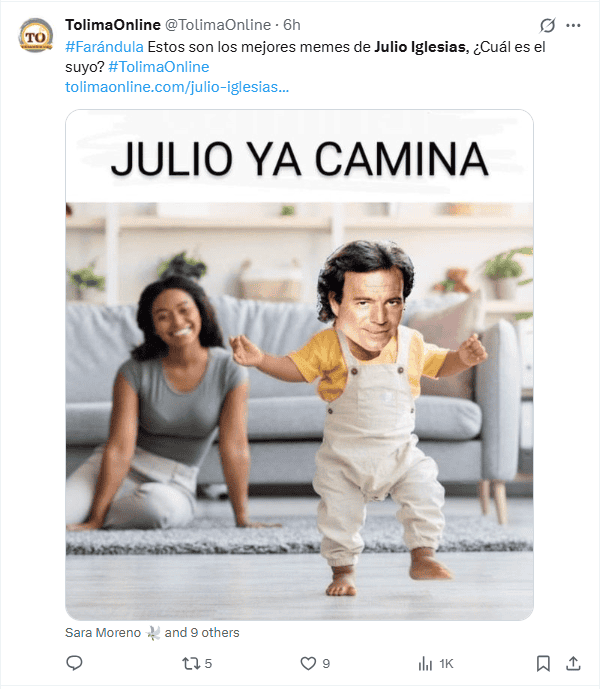Click the 1K views count
The height and width of the screenshot is (689, 602).
446,664
